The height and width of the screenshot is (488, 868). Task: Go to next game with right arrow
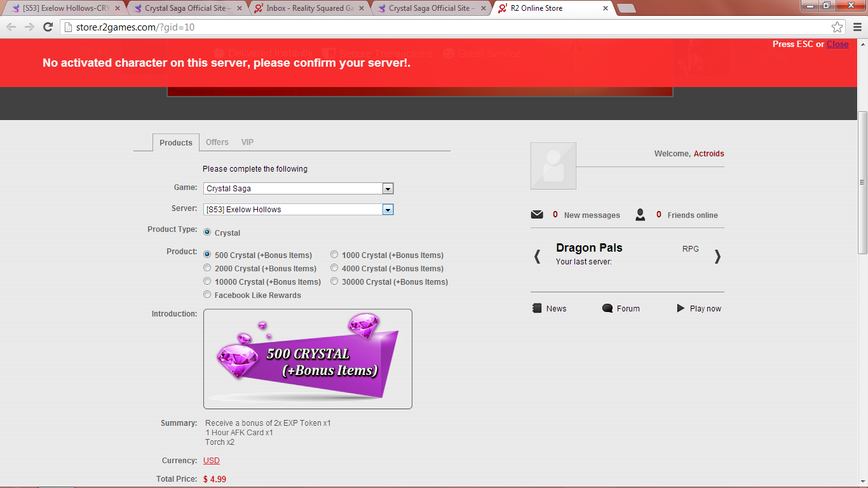[717, 256]
